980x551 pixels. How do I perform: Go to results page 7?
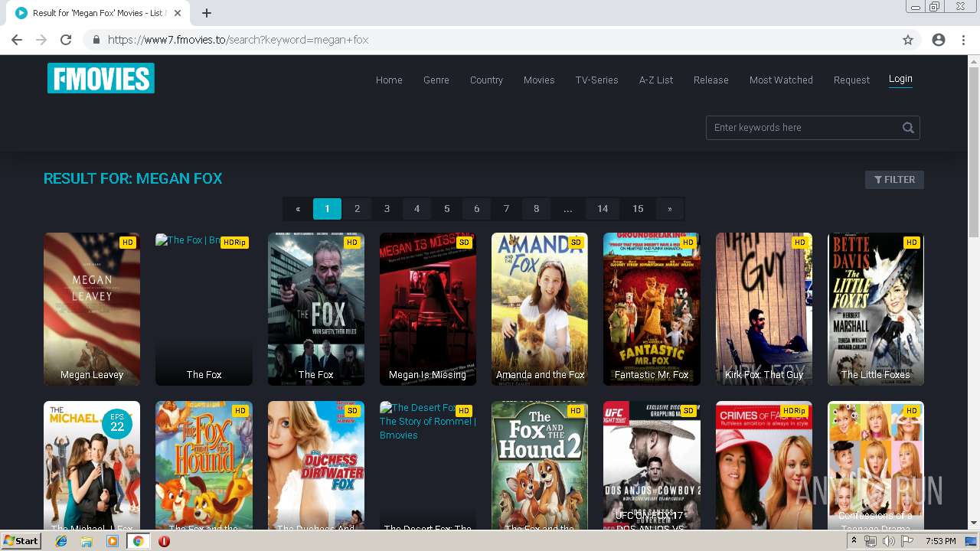pos(506,209)
